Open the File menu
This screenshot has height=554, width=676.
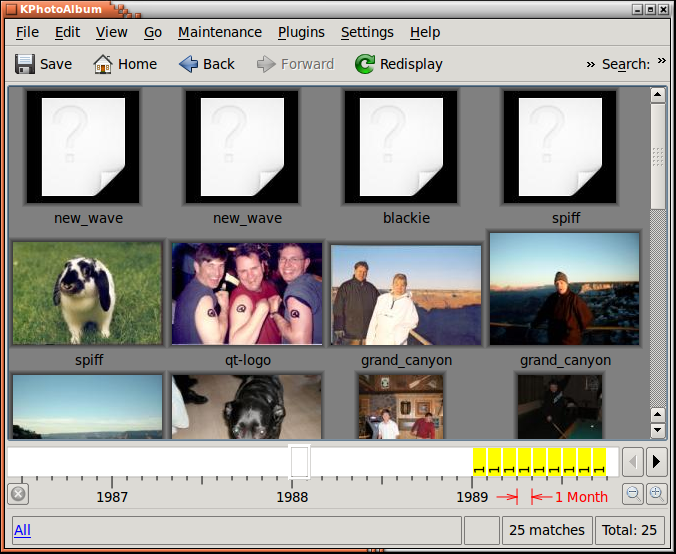click(27, 32)
